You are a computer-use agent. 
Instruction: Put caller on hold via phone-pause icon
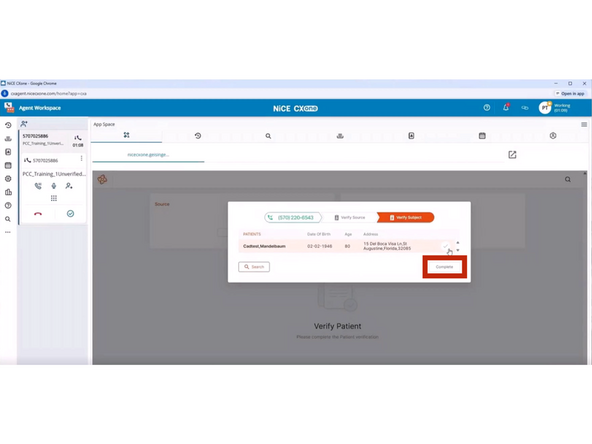click(x=38, y=186)
